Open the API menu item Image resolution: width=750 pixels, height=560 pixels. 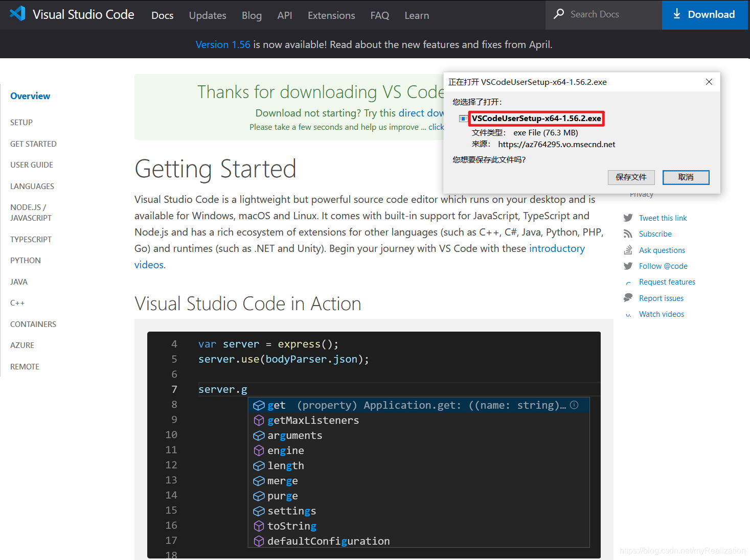(x=285, y=15)
